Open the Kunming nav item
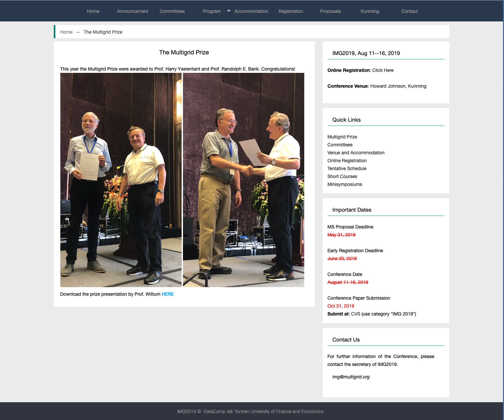Screen dimensions: 504x420 (x=370, y=11)
